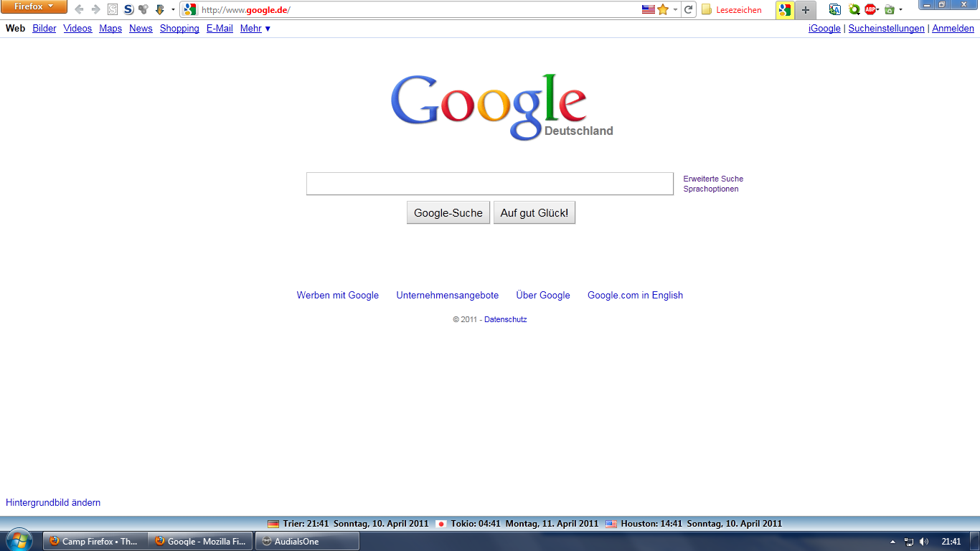The image size is (980, 551).
Task: Open the Datenschutz privacy link
Action: 506,320
